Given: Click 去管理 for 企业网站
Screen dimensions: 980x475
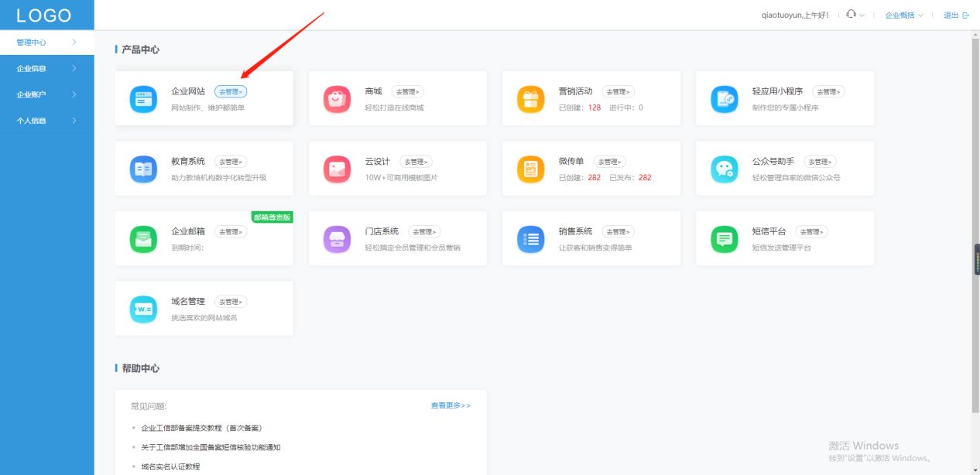Looking at the screenshot, I should coord(231,91).
